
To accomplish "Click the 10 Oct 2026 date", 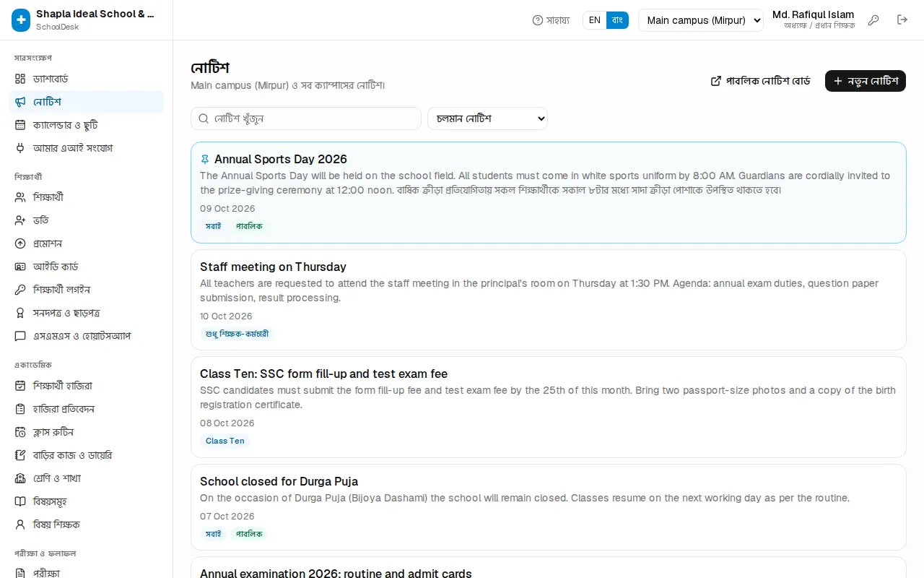I will pyautogui.click(x=226, y=316).
